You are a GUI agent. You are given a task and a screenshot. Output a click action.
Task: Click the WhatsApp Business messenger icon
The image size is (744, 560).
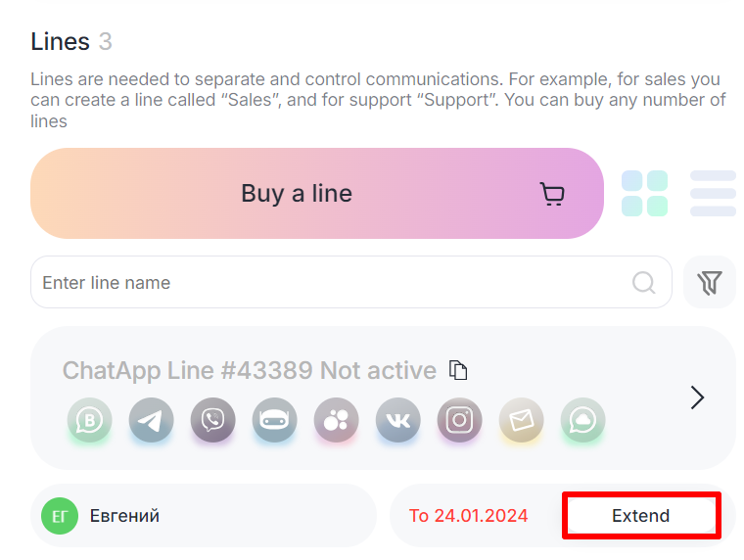(x=89, y=421)
